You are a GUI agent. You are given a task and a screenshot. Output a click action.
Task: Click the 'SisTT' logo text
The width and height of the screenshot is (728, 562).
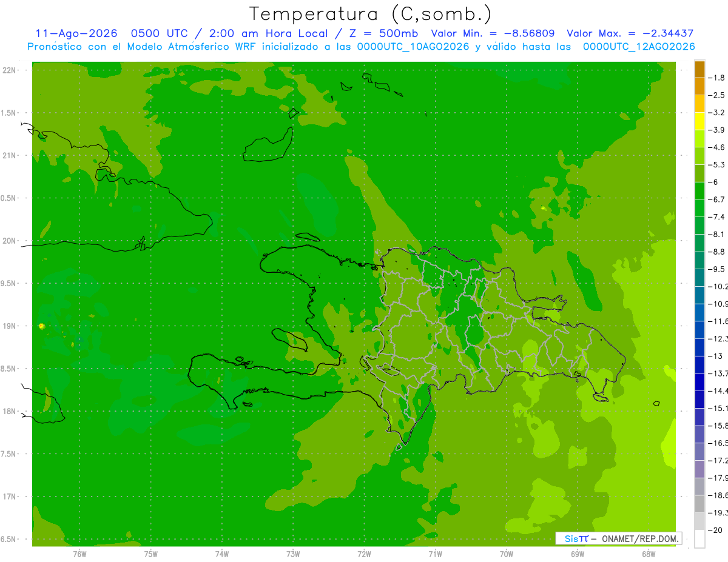tap(576, 538)
